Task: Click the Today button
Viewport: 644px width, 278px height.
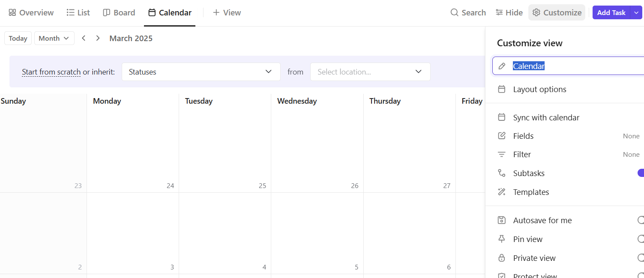Action: point(18,38)
